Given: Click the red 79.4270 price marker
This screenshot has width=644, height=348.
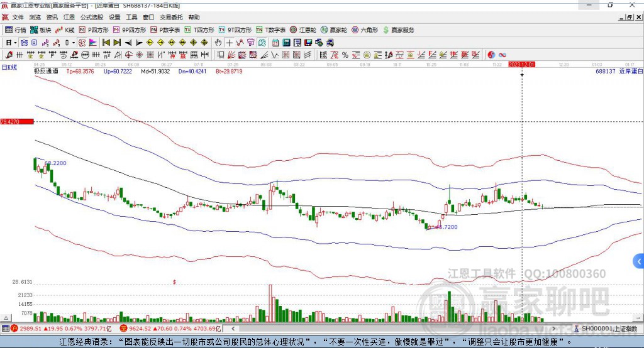Looking at the screenshot, I should coord(17,121).
